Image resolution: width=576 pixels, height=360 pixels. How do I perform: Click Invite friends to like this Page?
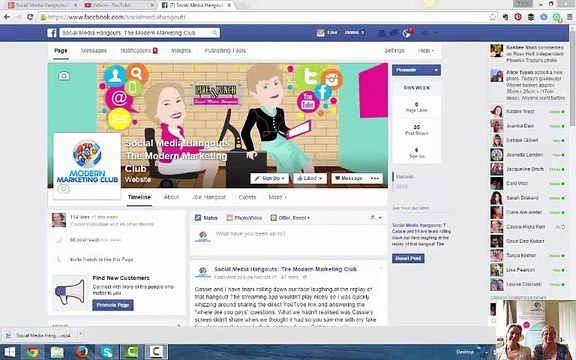click(101, 259)
